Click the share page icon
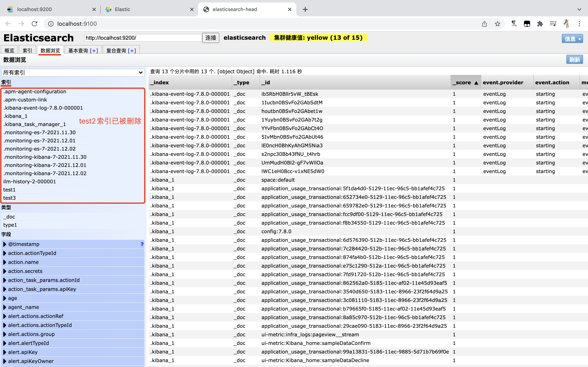The width and height of the screenshot is (588, 367). [x=484, y=24]
